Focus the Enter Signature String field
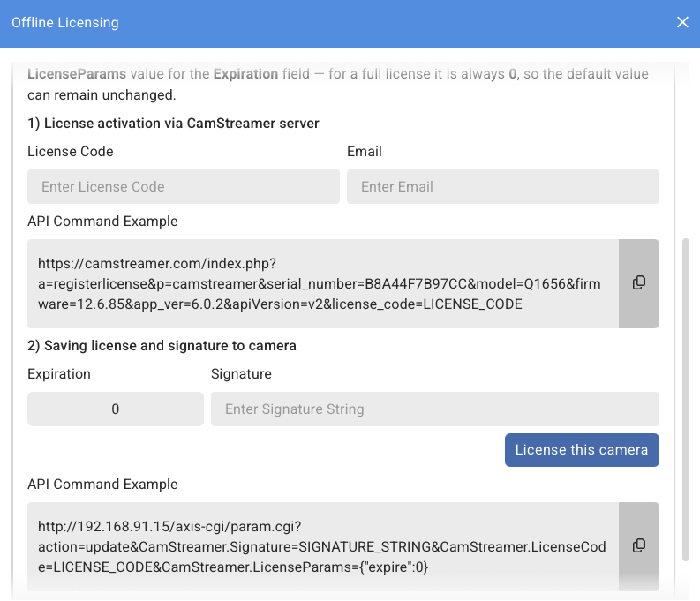Viewport: 700px width, 601px height. click(434, 409)
